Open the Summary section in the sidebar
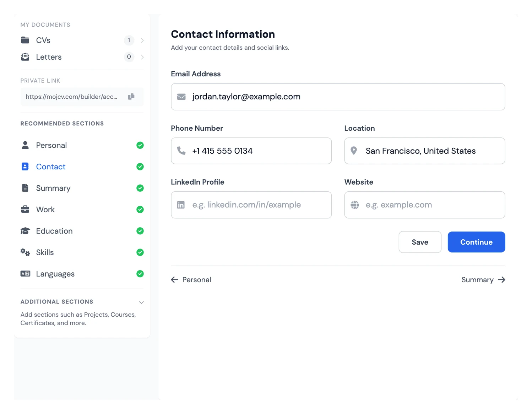This screenshot has height=414, width=532. pos(82,188)
